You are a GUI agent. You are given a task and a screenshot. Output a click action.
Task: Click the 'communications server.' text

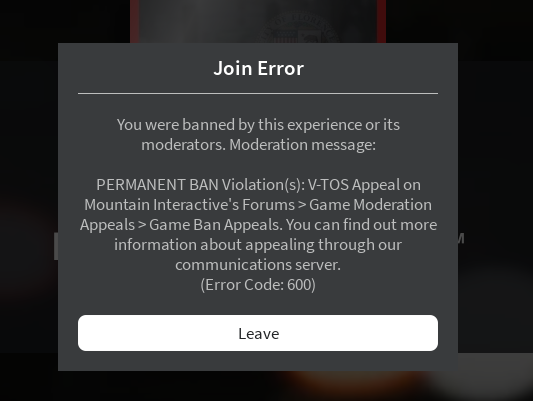[x=258, y=265]
